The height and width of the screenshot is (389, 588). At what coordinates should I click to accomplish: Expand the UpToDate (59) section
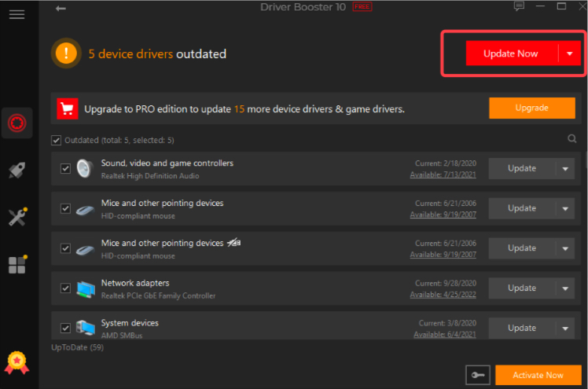pyautogui.click(x=77, y=347)
